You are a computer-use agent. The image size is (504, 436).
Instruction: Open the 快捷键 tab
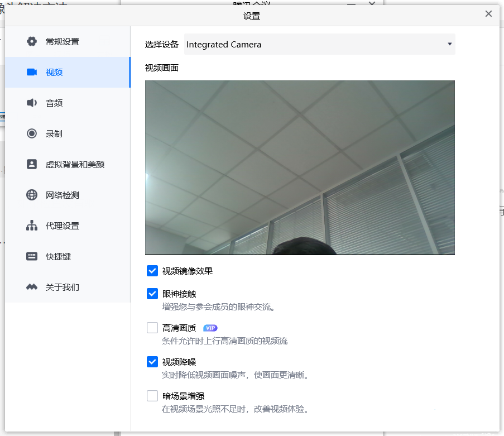68,256
